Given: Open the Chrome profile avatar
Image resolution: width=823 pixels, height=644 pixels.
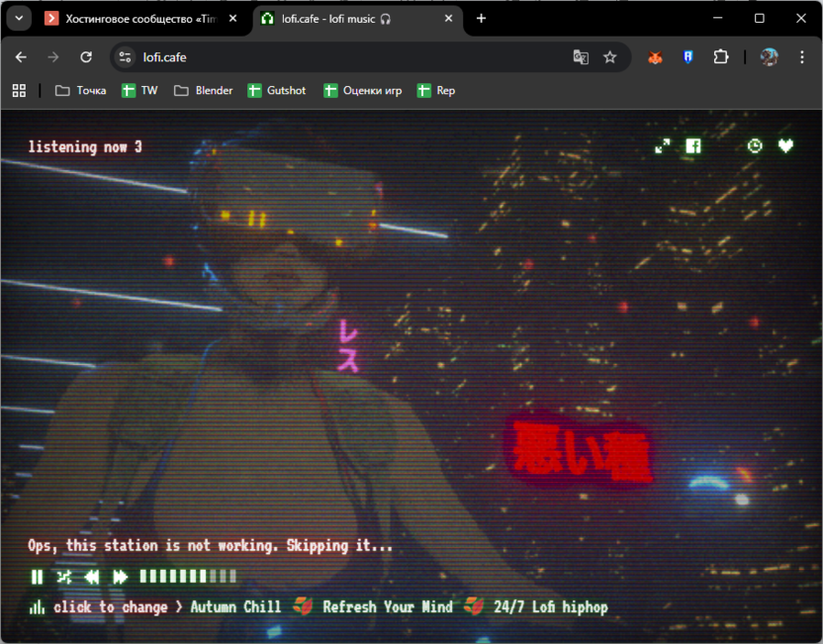Looking at the screenshot, I should [x=769, y=57].
